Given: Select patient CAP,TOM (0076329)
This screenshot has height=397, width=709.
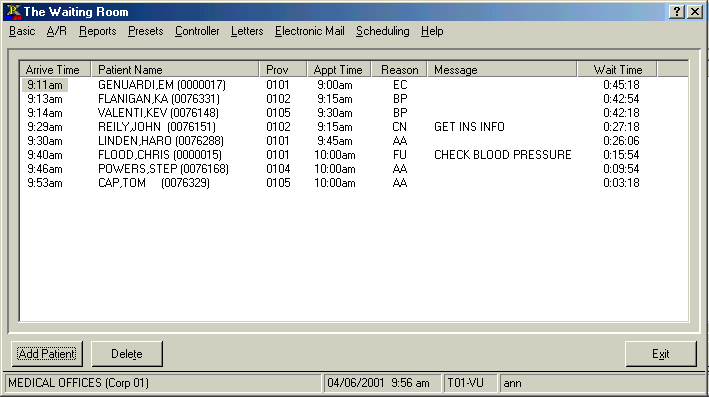Looking at the screenshot, I should 154,183.
